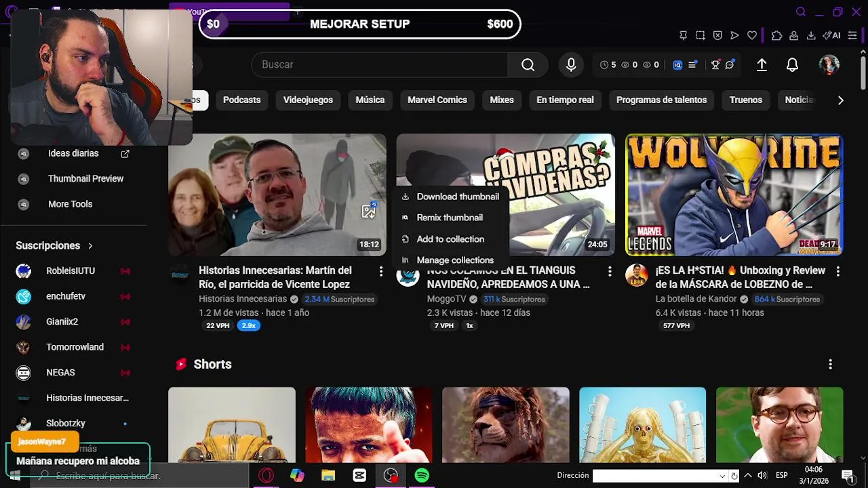This screenshot has height=488, width=868.
Task: Click the blue vidIQ IQ logo icon
Action: [x=677, y=65]
